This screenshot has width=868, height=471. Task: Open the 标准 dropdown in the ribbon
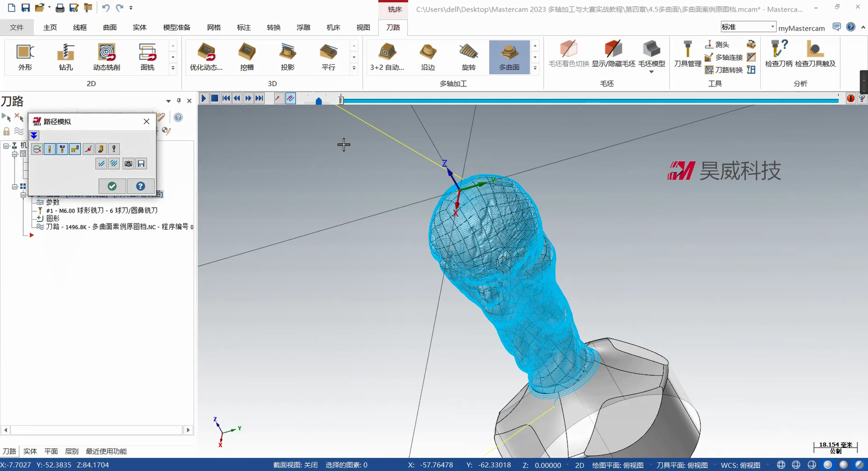[772, 27]
